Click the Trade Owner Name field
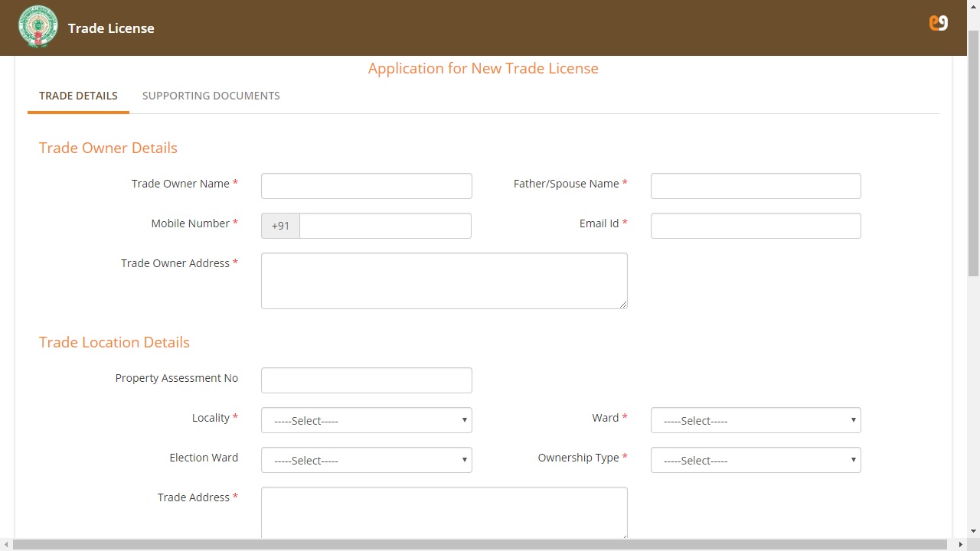The height and width of the screenshot is (551, 980). click(366, 186)
